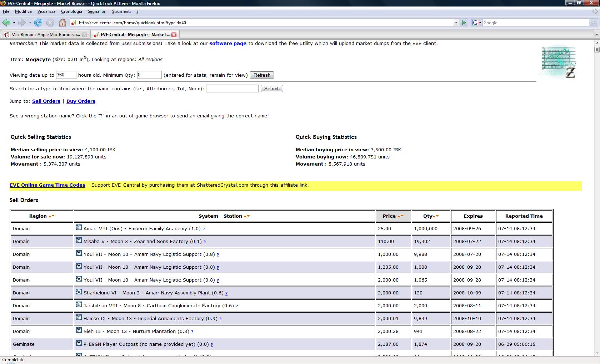Image resolution: width=600 pixels, height=364 pixels.
Task: Open the Segnalibri menu
Action: click(97, 11)
